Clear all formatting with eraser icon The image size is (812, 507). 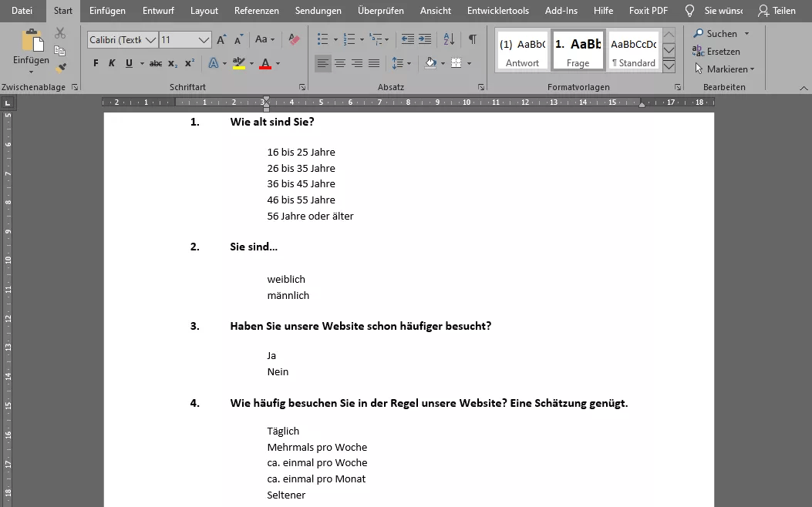point(294,39)
